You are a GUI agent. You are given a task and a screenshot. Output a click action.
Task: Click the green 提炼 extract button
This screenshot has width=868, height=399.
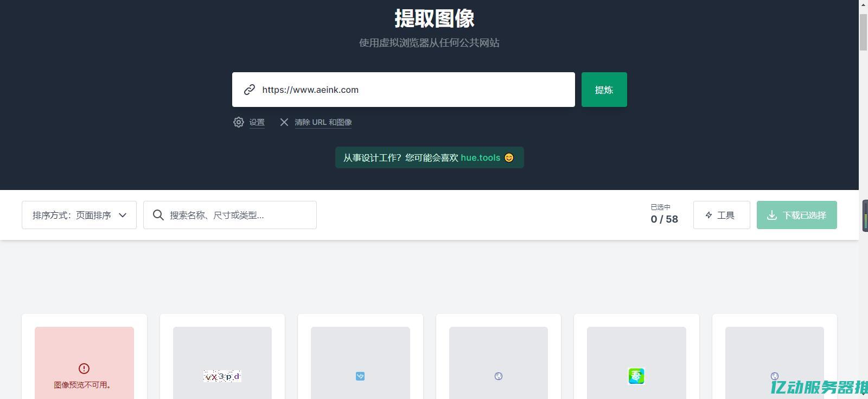[x=604, y=90]
